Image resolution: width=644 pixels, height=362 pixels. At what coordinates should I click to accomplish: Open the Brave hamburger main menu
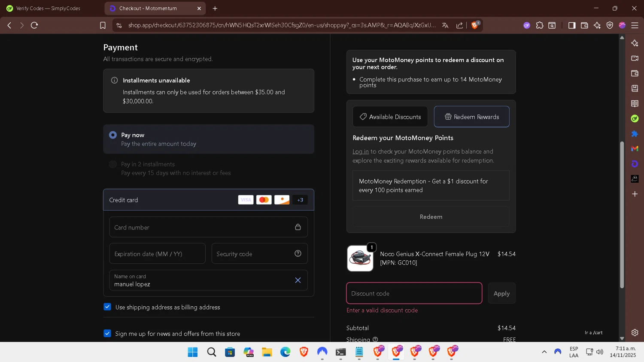click(635, 25)
